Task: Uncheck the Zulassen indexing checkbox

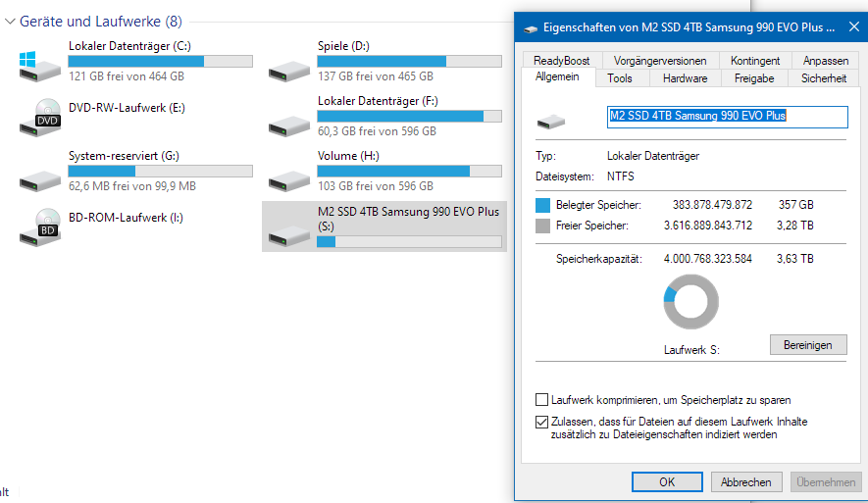Action: pos(542,422)
